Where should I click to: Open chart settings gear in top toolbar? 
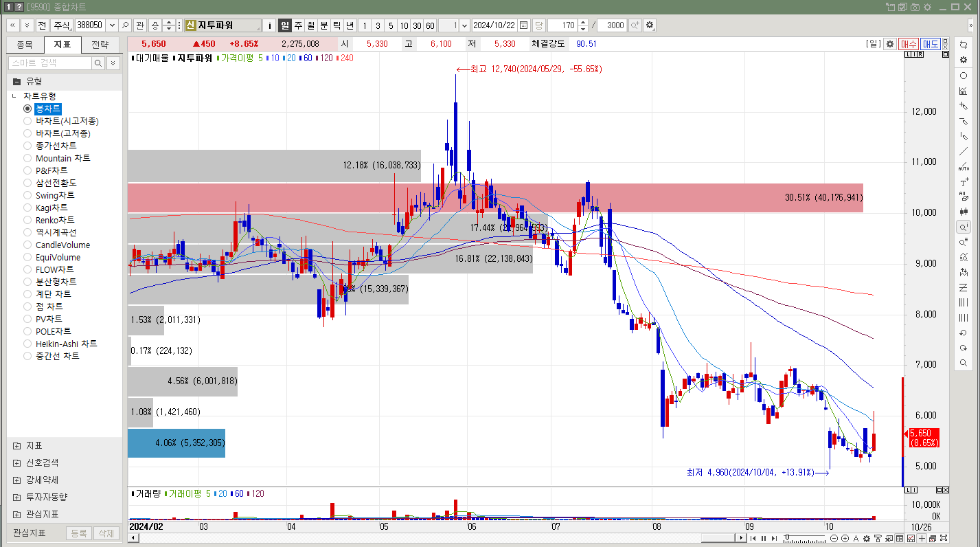point(650,25)
